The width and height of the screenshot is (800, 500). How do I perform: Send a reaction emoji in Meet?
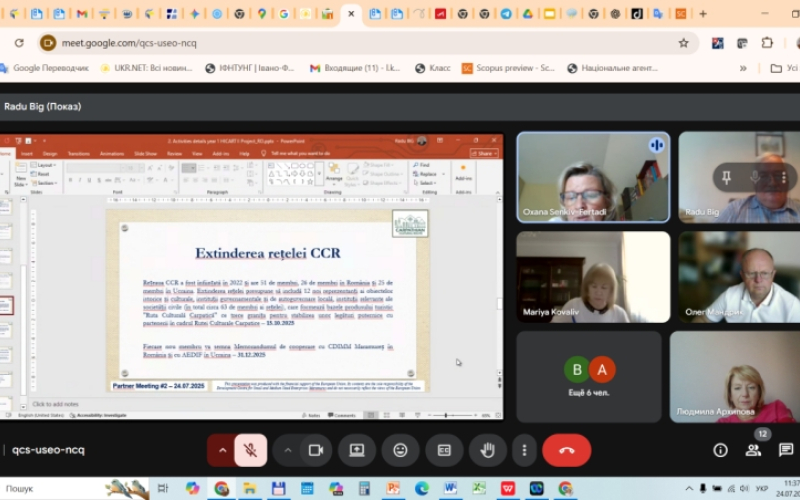[400, 450]
